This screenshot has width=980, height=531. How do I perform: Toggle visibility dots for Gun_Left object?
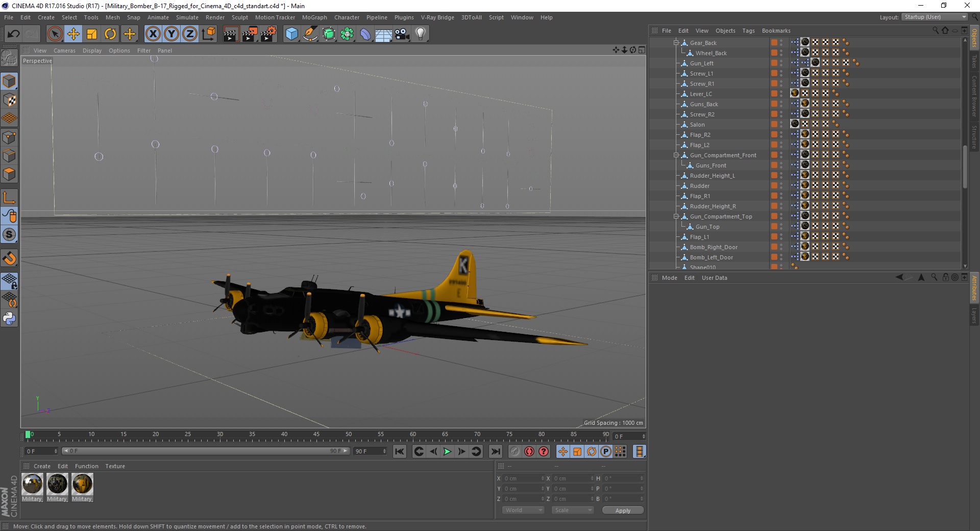[x=781, y=63]
